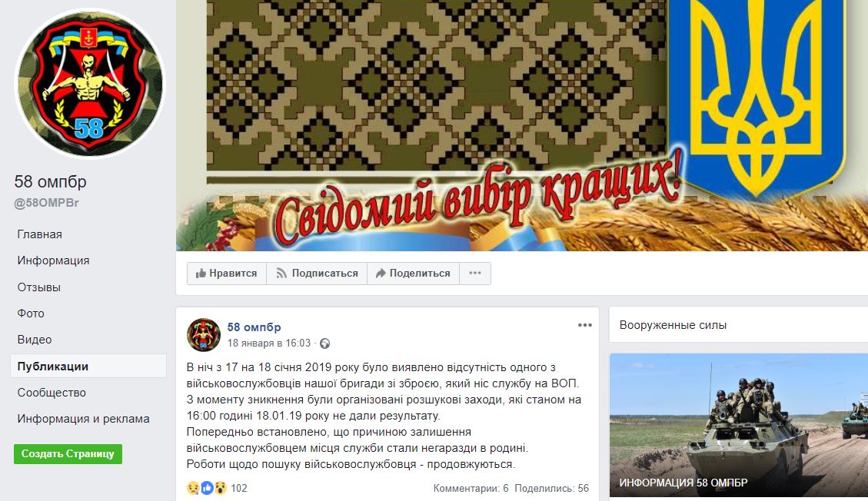The height and width of the screenshot is (501, 868).
Task: Subscribe using the Подписаться button
Action: pyautogui.click(x=317, y=274)
